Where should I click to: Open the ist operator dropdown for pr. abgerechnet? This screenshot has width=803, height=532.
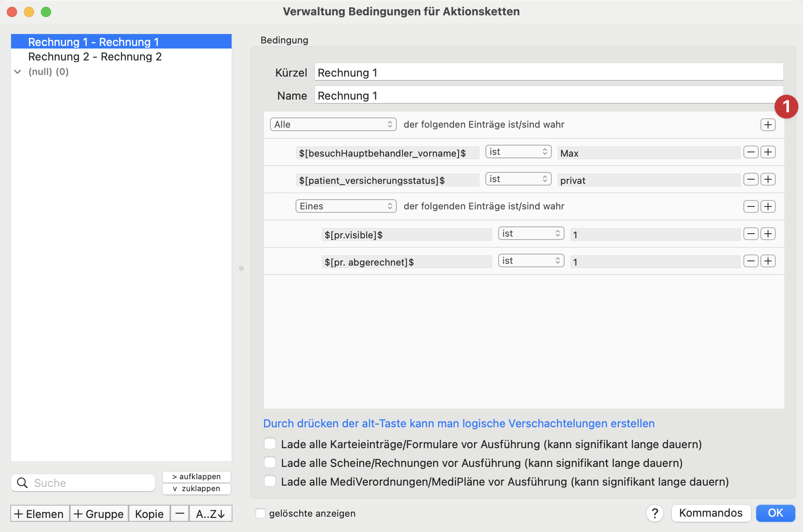tap(531, 261)
